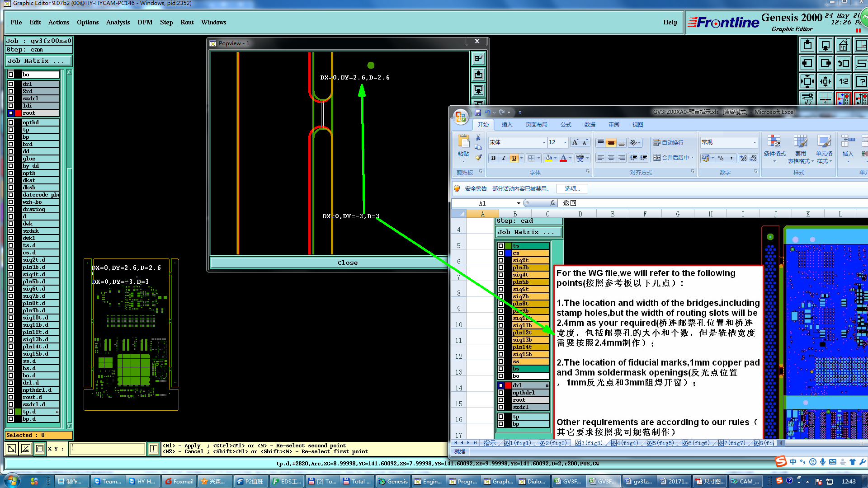The height and width of the screenshot is (488, 868).
Task: Expand the number format 常规 dropdown
Action: pos(754,142)
